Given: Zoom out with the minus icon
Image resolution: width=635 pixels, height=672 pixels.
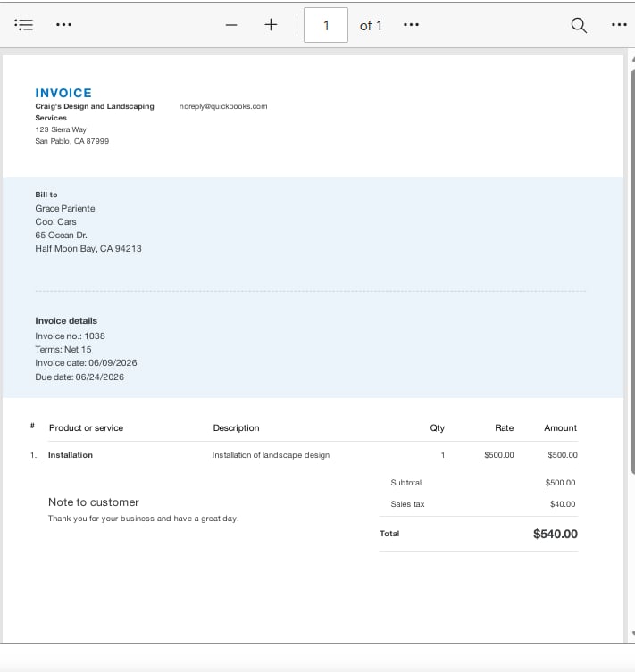Looking at the screenshot, I should (x=231, y=25).
